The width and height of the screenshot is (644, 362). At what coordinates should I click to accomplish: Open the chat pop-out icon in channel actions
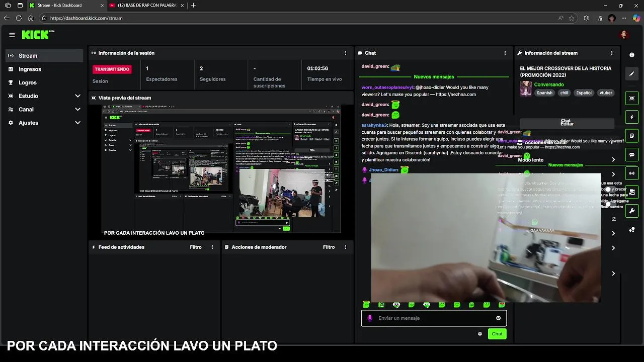pos(613,219)
